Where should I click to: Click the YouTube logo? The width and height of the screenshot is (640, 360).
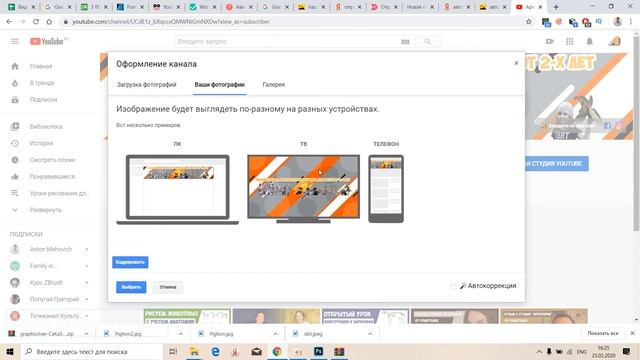[48, 41]
